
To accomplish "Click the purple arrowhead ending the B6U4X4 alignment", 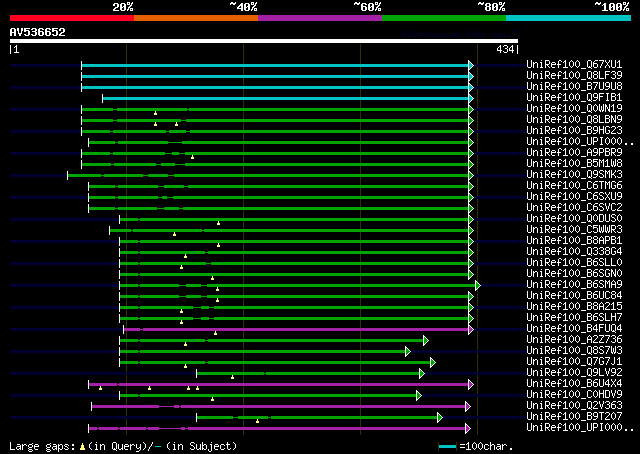I will coord(471,385).
